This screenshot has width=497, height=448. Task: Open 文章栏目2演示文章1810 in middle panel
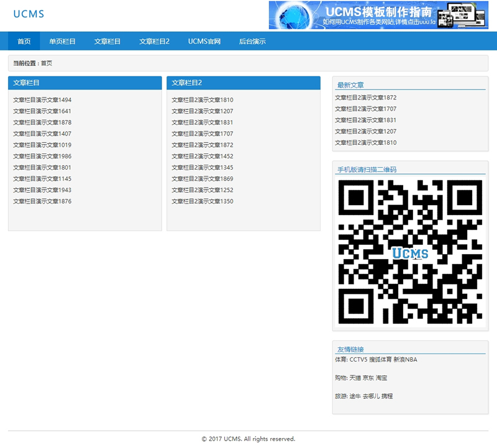[203, 100]
